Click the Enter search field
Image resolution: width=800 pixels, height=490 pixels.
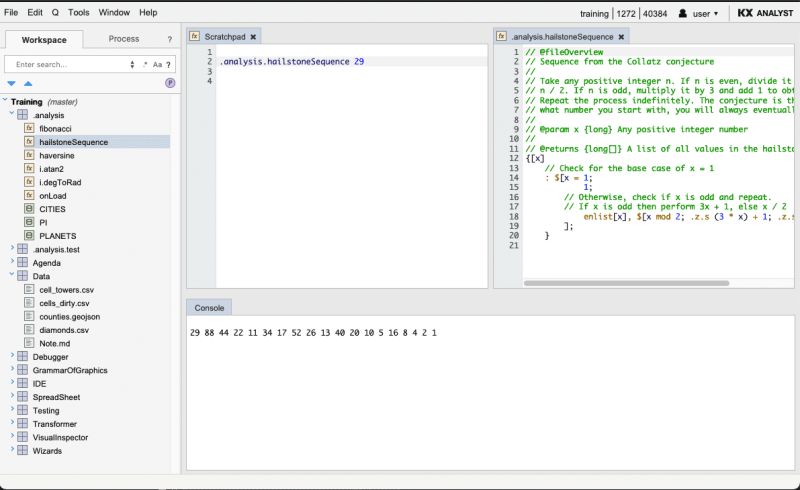[66, 65]
